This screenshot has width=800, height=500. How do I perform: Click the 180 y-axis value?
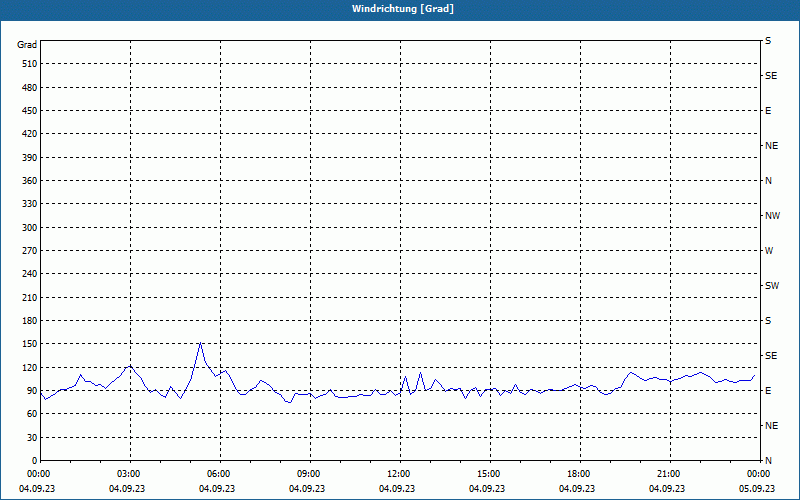pyautogui.click(x=30, y=321)
